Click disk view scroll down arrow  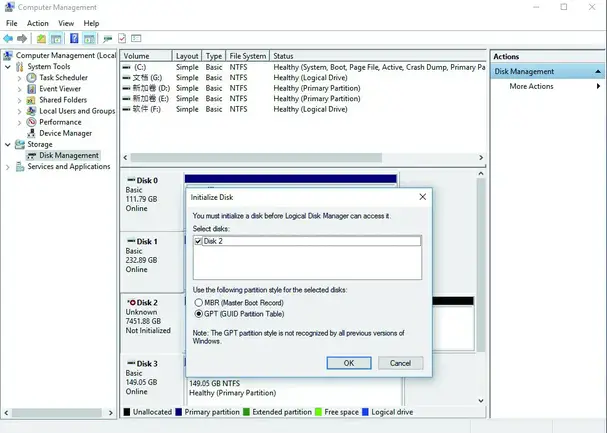pos(481,401)
